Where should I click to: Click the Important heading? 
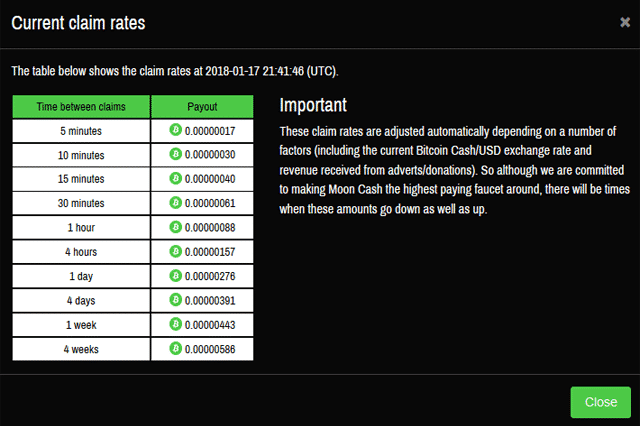click(313, 105)
